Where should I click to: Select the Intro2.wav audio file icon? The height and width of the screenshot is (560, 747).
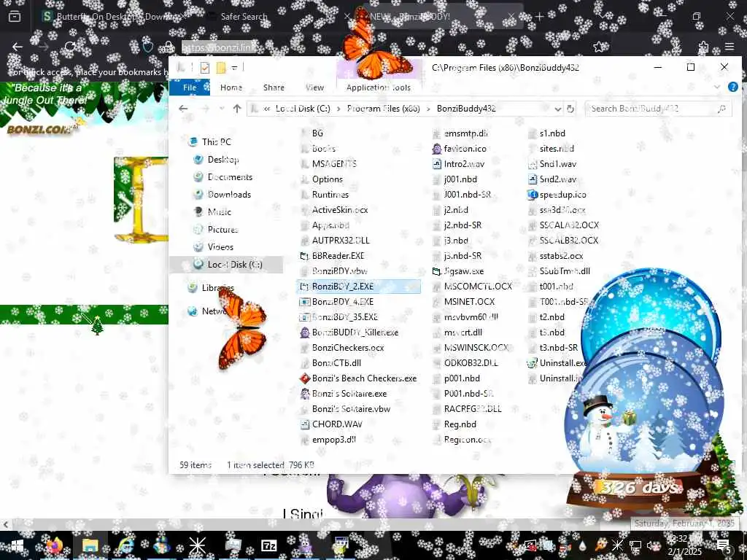(x=437, y=164)
